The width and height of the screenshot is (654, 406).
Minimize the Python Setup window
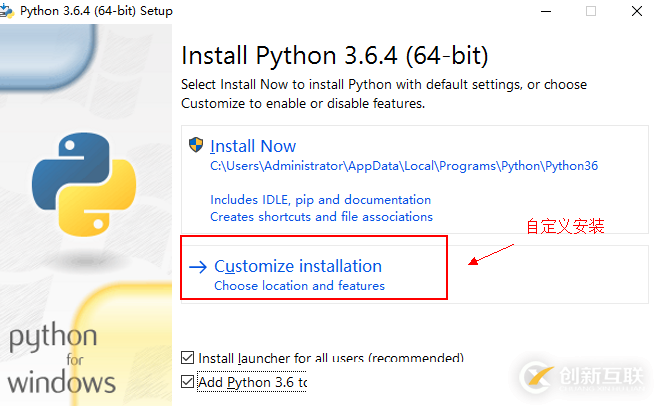[x=544, y=11]
